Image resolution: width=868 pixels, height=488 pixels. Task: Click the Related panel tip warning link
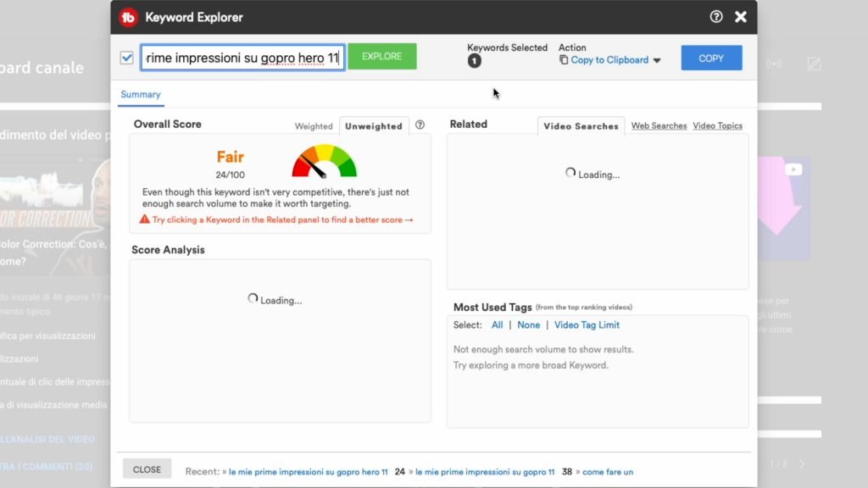point(277,219)
